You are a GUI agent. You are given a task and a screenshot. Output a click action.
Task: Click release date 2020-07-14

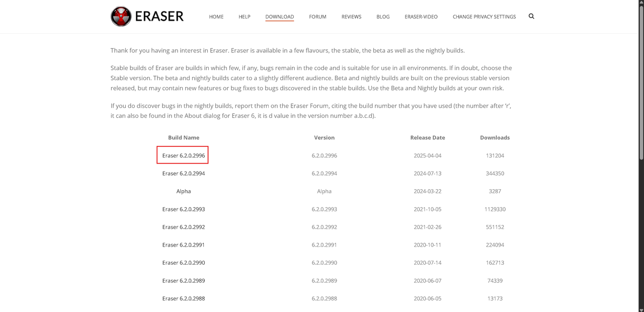pos(428,263)
